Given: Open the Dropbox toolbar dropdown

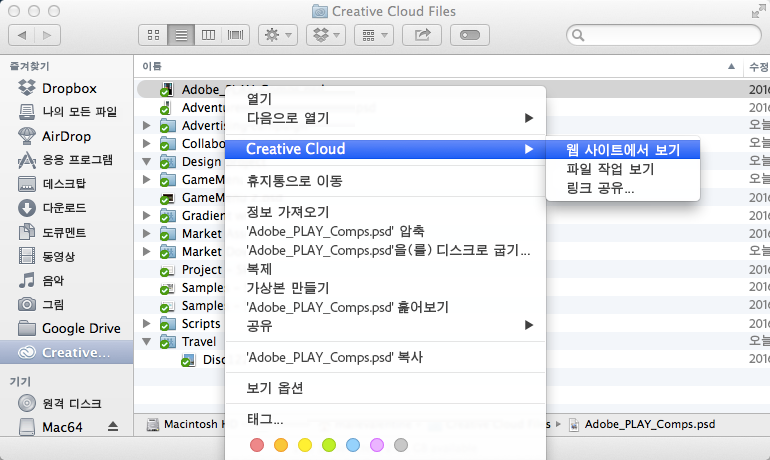Looking at the screenshot, I should 326,35.
